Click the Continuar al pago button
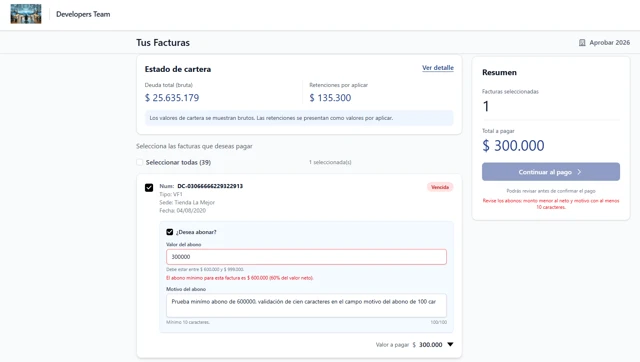 coord(551,172)
